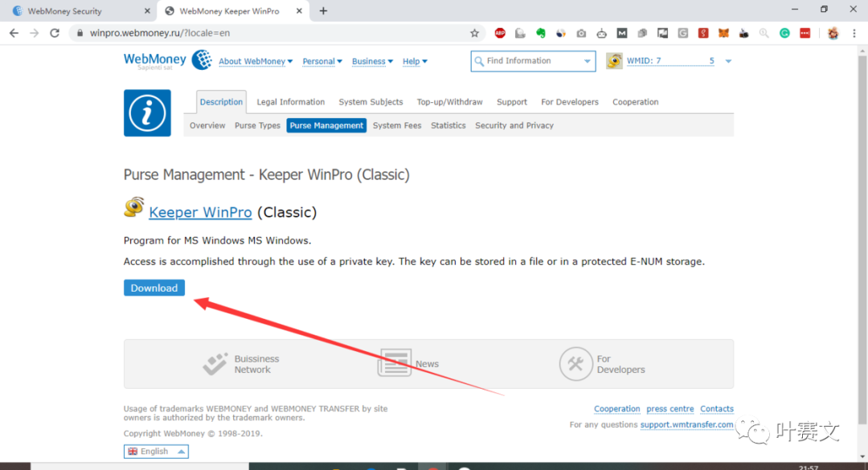This screenshot has height=470, width=868.
Task: Open a new browser tab
Action: [323, 11]
